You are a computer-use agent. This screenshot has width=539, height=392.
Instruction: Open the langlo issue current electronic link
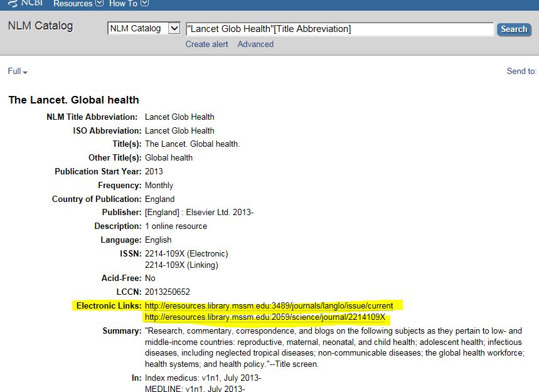(269, 306)
